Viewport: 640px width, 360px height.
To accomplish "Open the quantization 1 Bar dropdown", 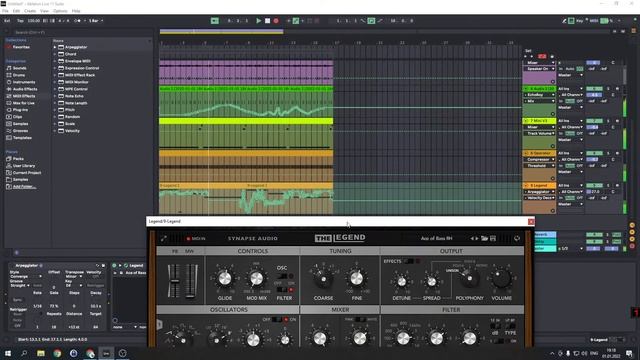I will 96,20.
